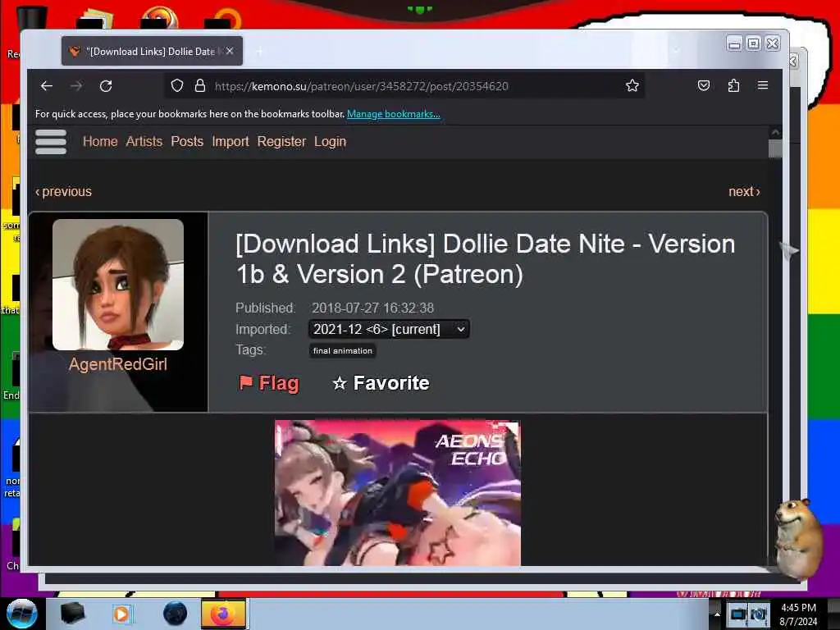Open the clock showing 4:45 PM
This screenshot has width=840, height=630.
(x=798, y=614)
